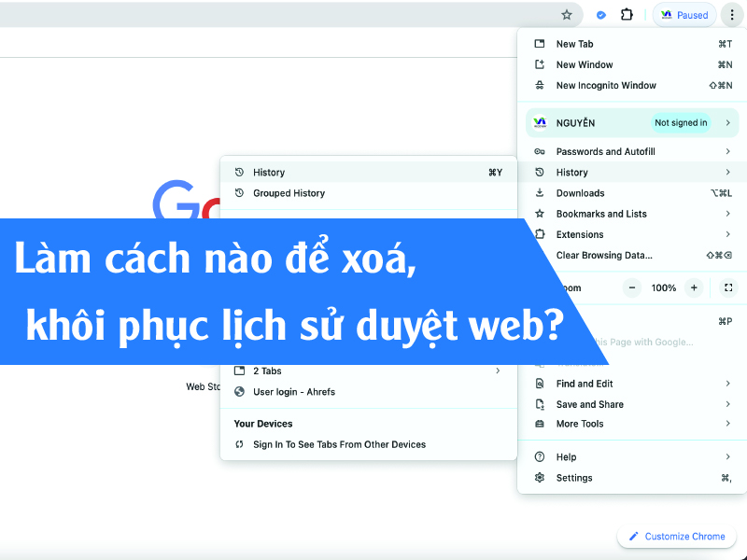Select Grouped History in submenu

[369, 193]
